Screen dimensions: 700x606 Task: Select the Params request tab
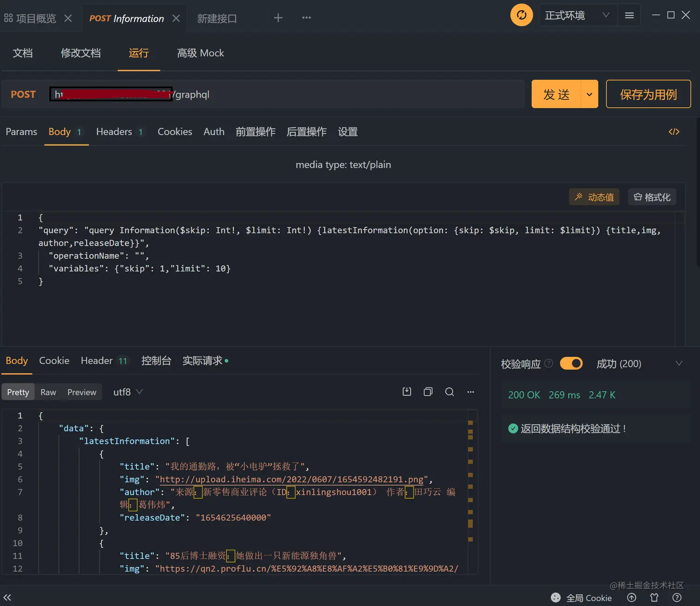click(21, 132)
